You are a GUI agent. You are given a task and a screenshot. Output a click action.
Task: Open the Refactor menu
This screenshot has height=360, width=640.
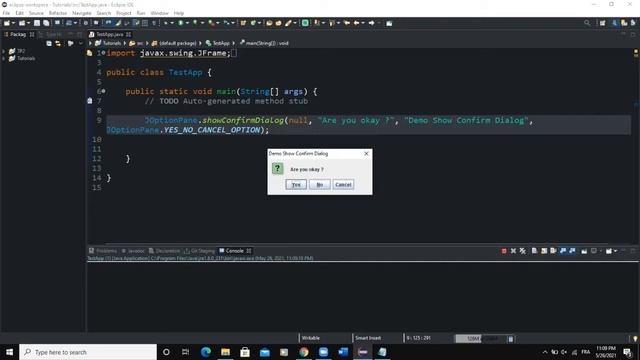(58, 13)
